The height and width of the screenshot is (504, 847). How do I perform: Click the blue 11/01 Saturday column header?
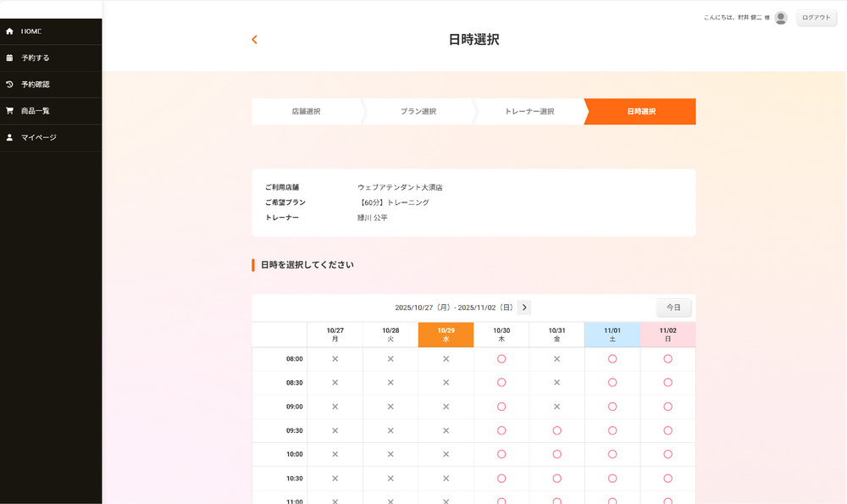click(612, 335)
